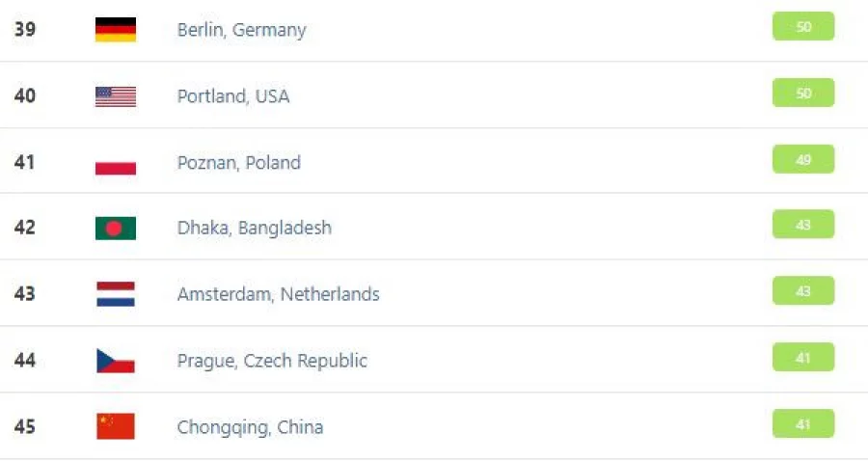Click the Germany flag icon
Screen dimensions: 868x461
pos(116,29)
